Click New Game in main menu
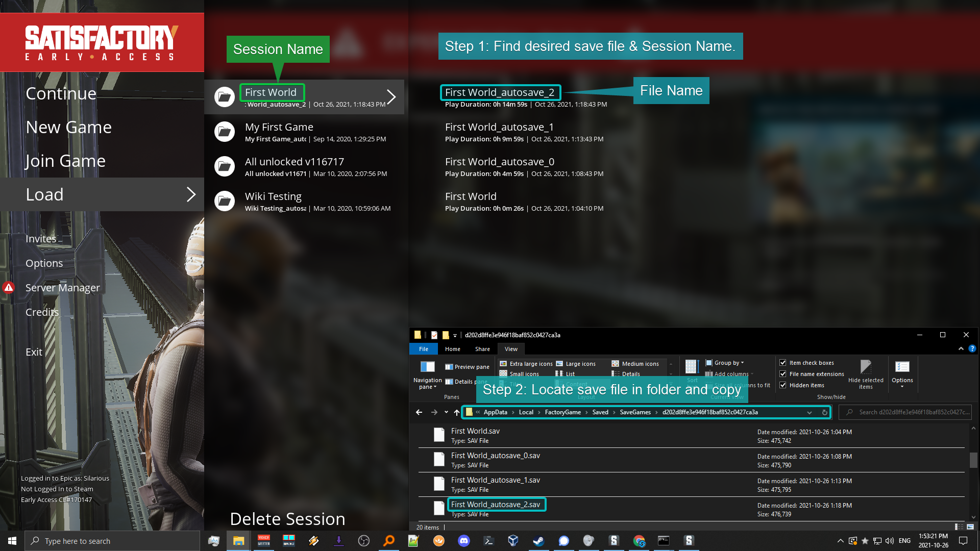Image resolution: width=980 pixels, height=551 pixels. pyautogui.click(x=68, y=127)
